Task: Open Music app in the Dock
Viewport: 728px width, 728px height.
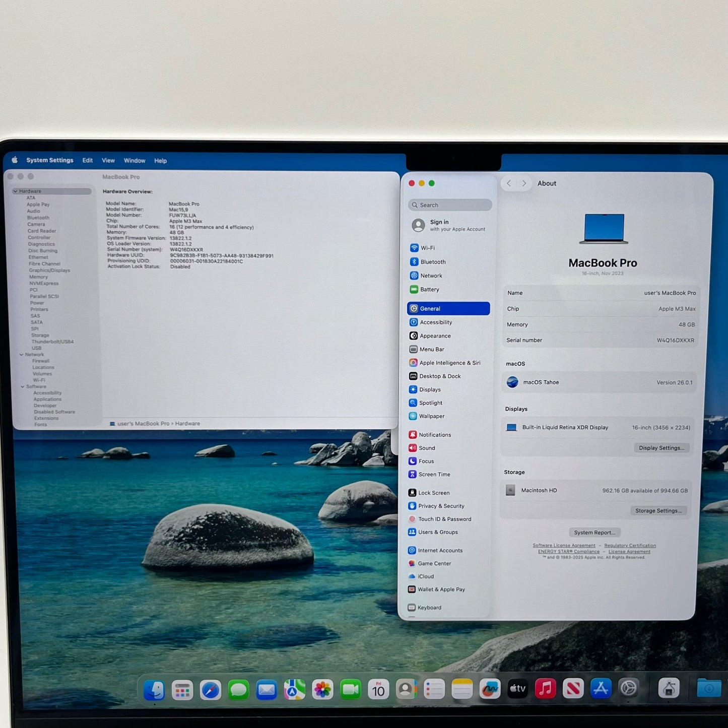Action: tap(545, 689)
